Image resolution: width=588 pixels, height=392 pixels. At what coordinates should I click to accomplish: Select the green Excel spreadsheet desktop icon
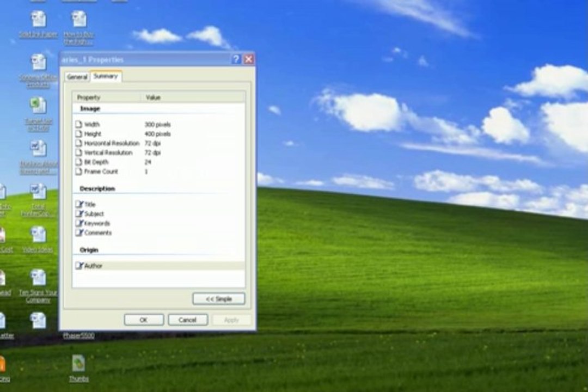[x=38, y=106]
